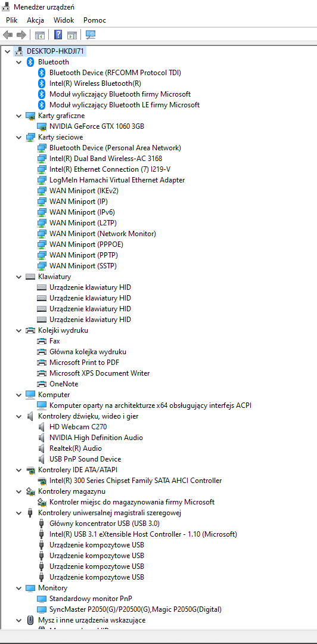Screen dimensions: 317x644
Task: Collapse the Monitory category
Action: pos(18,588)
